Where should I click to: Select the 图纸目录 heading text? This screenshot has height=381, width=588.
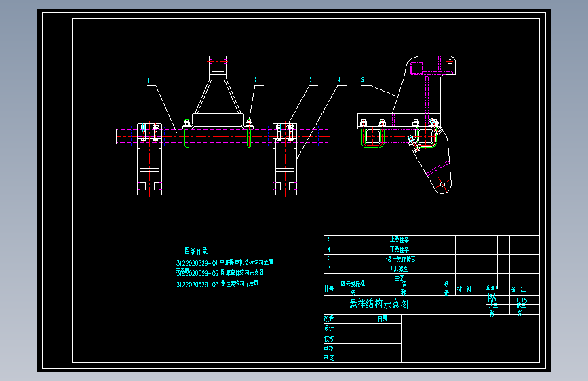pos(196,251)
